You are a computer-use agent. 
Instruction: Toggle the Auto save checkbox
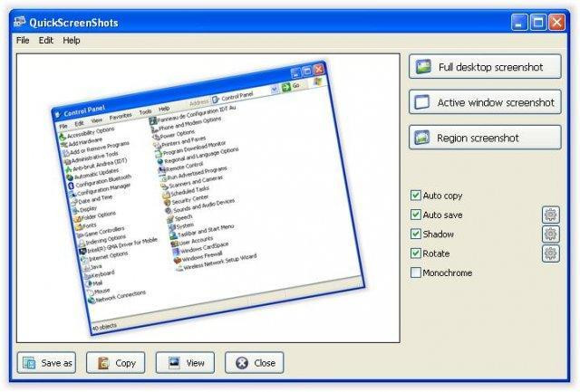(x=416, y=215)
